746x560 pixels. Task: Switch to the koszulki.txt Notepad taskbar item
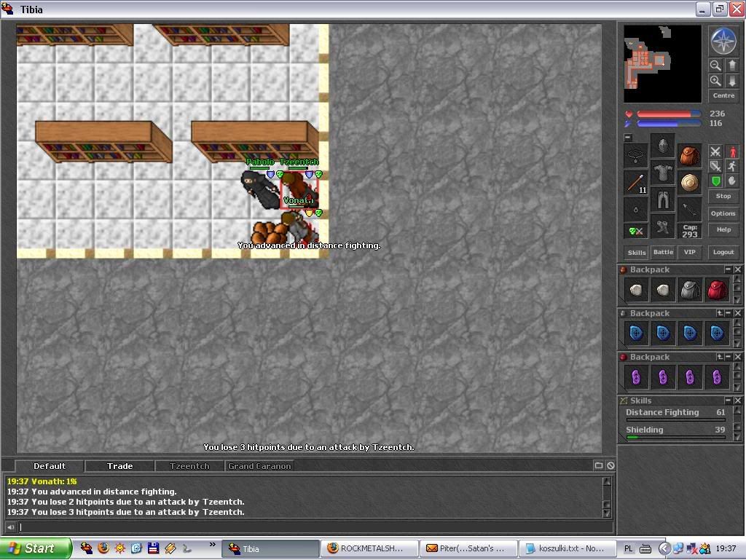[567, 548]
